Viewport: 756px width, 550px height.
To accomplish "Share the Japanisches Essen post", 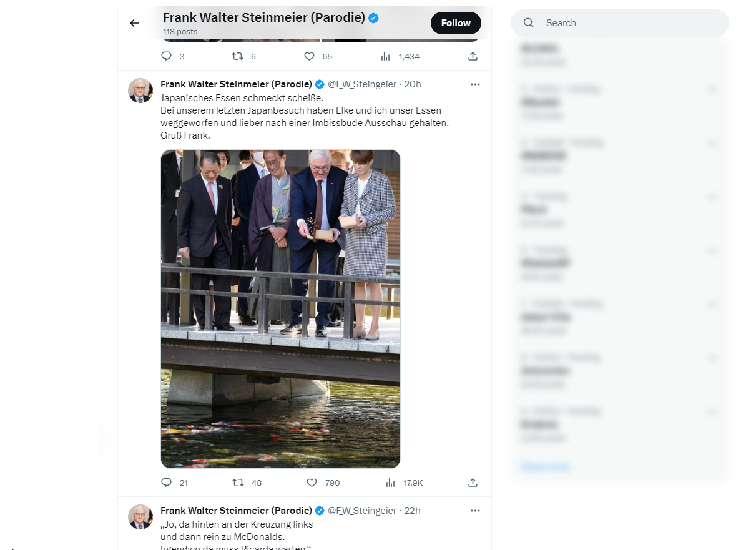I will (x=473, y=483).
